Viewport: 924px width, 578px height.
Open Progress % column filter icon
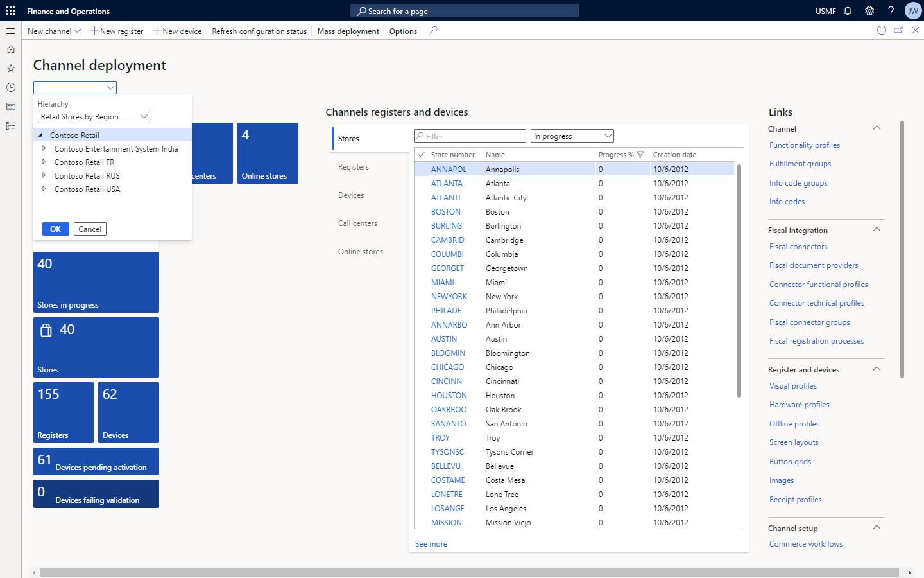click(x=640, y=155)
